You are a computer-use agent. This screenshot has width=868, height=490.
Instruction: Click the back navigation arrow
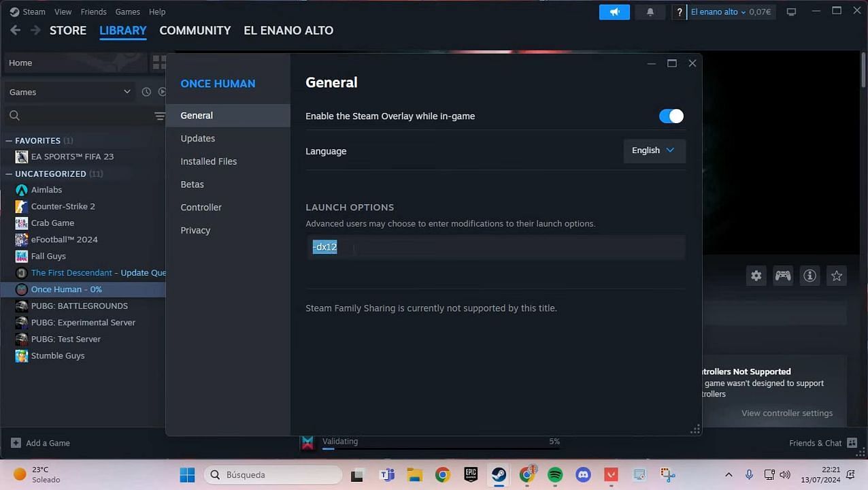[x=16, y=31]
